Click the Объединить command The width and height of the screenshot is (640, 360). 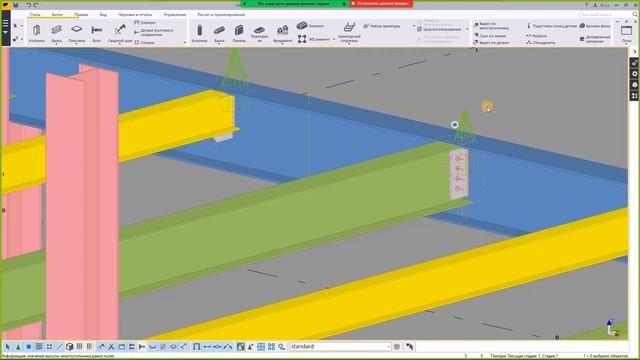point(541,42)
